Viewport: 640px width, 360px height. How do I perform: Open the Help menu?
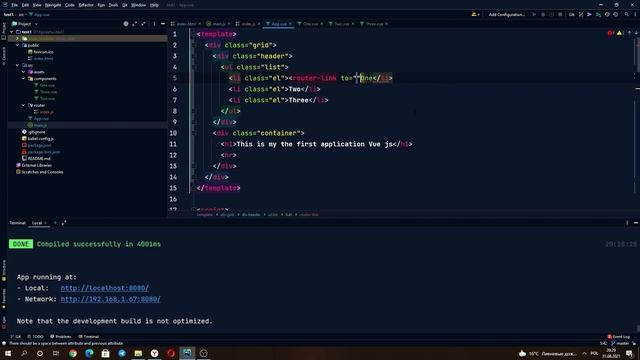154,5
